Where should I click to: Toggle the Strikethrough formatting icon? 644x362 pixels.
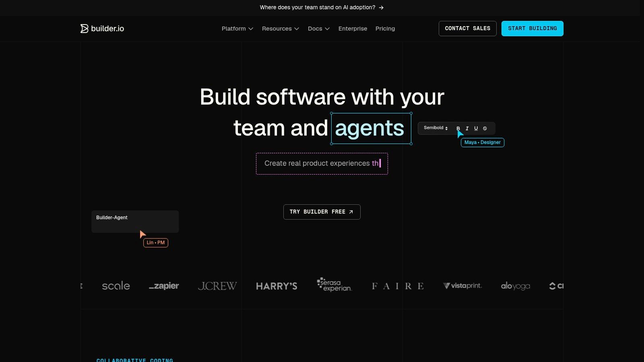pyautogui.click(x=485, y=128)
